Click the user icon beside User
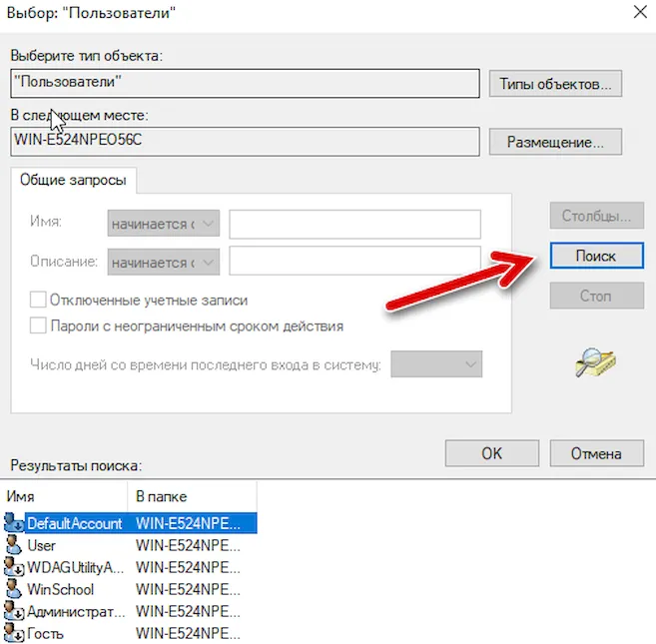 pyautogui.click(x=13, y=545)
